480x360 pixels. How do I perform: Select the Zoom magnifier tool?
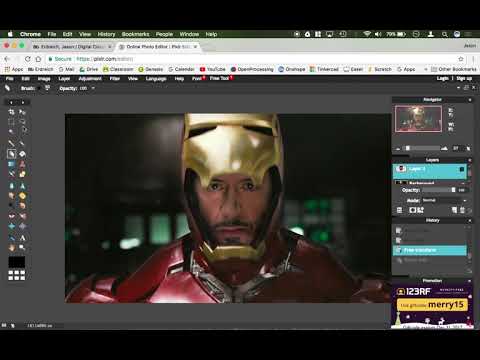click(22, 248)
